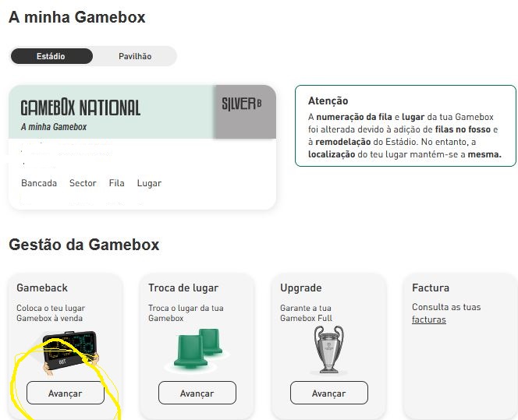Click the Lugar label on Gamebox card

tap(149, 183)
